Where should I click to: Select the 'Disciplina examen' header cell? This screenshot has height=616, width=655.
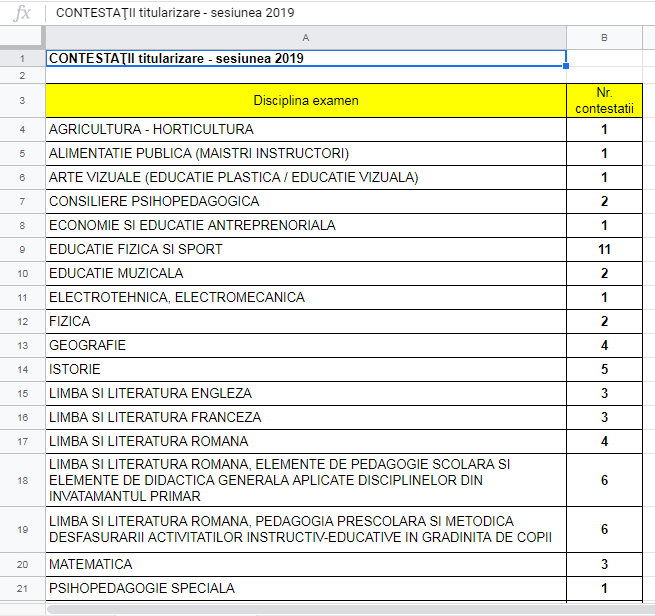pos(305,101)
